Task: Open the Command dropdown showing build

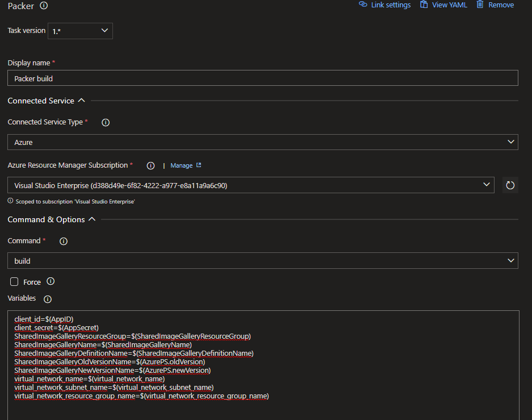Action: pos(262,261)
